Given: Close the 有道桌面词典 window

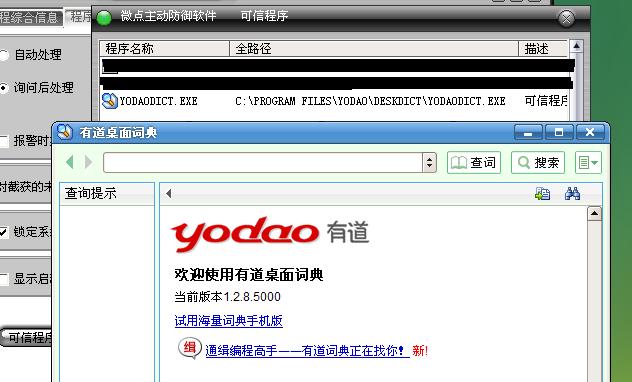Looking at the screenshot, I should (x=590, y=132).
